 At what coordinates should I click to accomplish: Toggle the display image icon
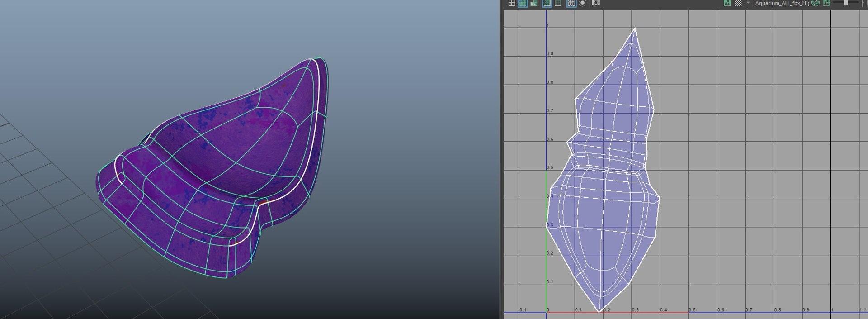[727, 3]
